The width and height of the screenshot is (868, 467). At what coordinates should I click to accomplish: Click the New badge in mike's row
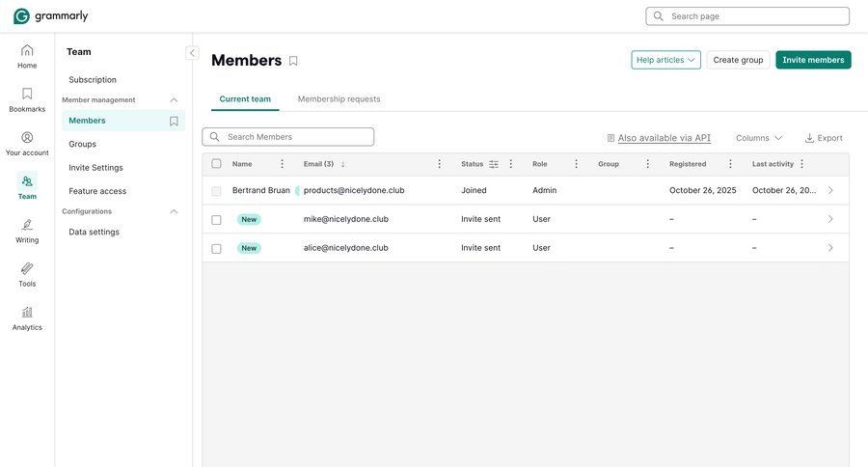(x=249, y=219)
